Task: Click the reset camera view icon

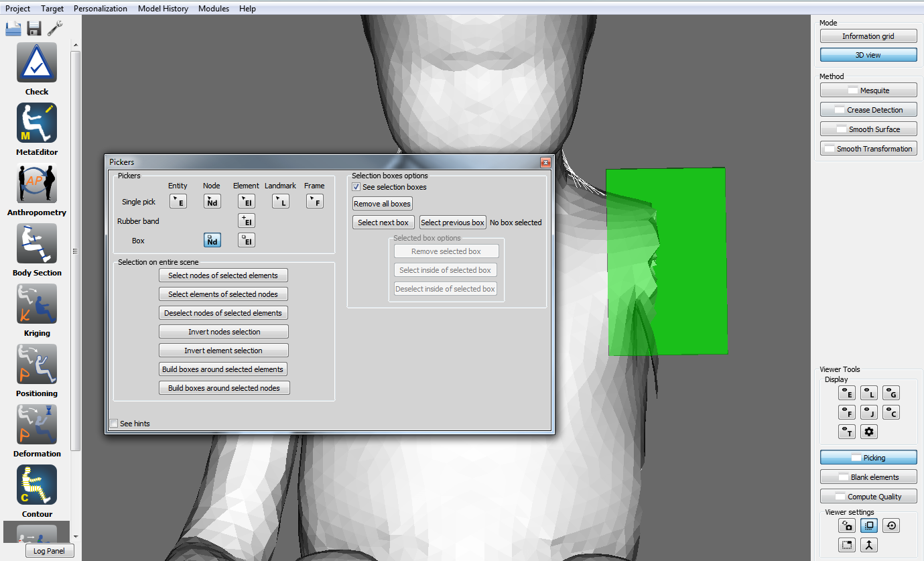Action: tap(890, 525)
